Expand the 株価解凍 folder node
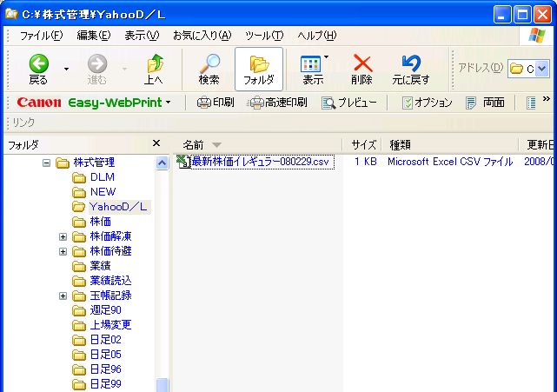The image size is (557, 392). [63, 236]
